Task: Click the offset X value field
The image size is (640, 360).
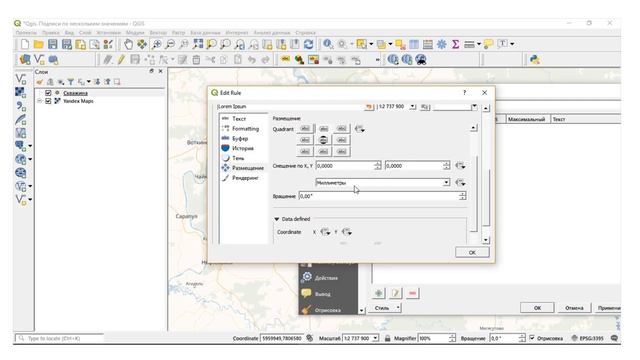Action: tap(345, 166)
